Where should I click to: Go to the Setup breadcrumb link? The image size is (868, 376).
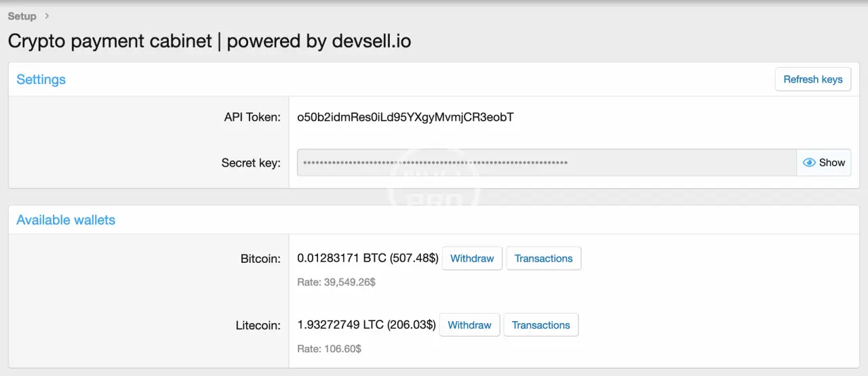tap(22, 16)
